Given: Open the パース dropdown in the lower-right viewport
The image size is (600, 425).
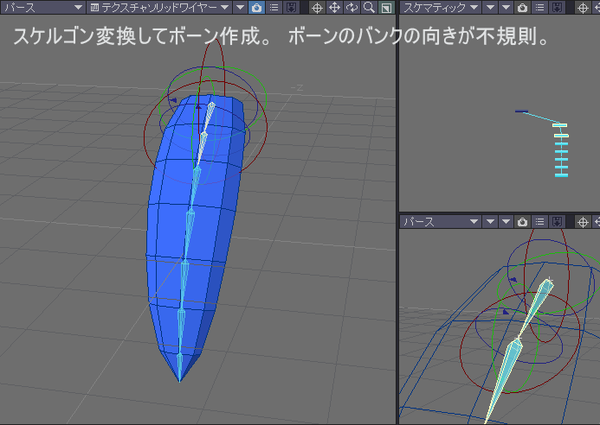Looking at the screenshot, I should click(x=440, y=221).
